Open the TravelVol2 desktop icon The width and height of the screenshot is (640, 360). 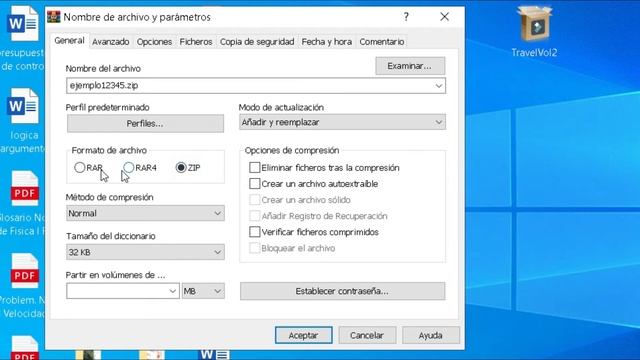[x=534, y=32]
